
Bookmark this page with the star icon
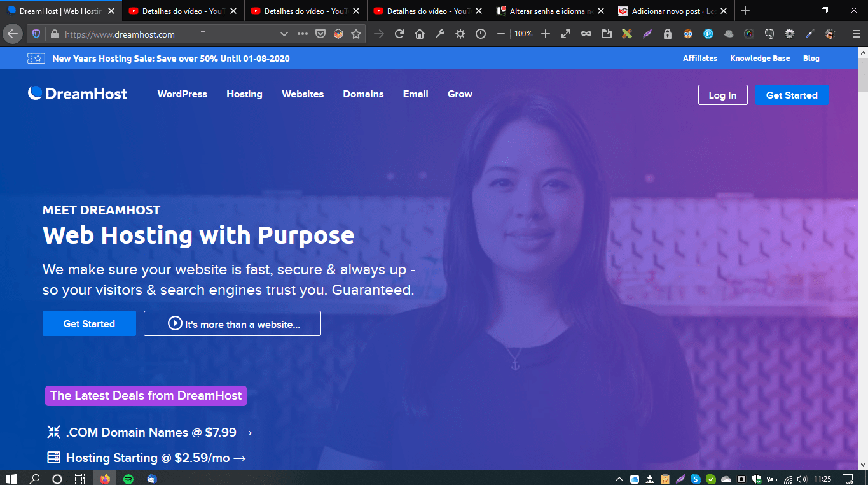[x=356, y=34]
